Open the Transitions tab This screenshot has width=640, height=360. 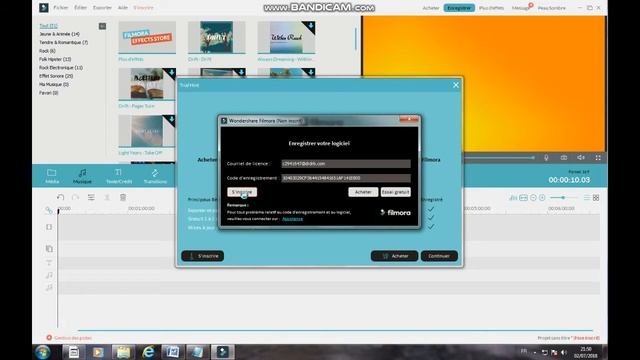155,176
